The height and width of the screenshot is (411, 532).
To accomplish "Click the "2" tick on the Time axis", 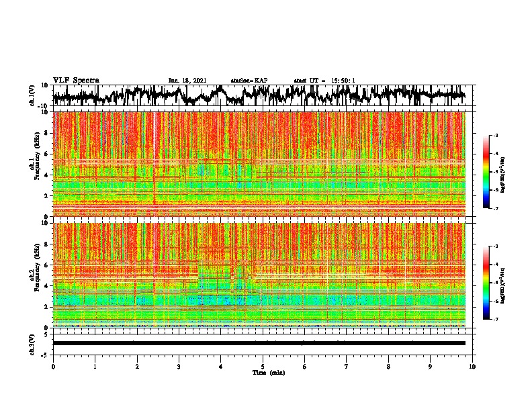I will (137, 367).
